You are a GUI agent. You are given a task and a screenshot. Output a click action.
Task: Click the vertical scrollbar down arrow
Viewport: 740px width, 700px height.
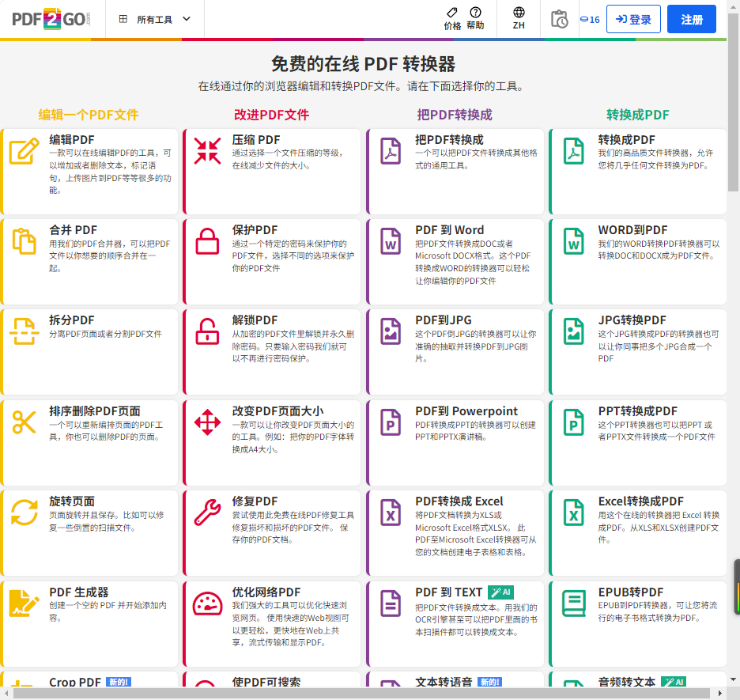pyautogui.click(x=733, y=679)
